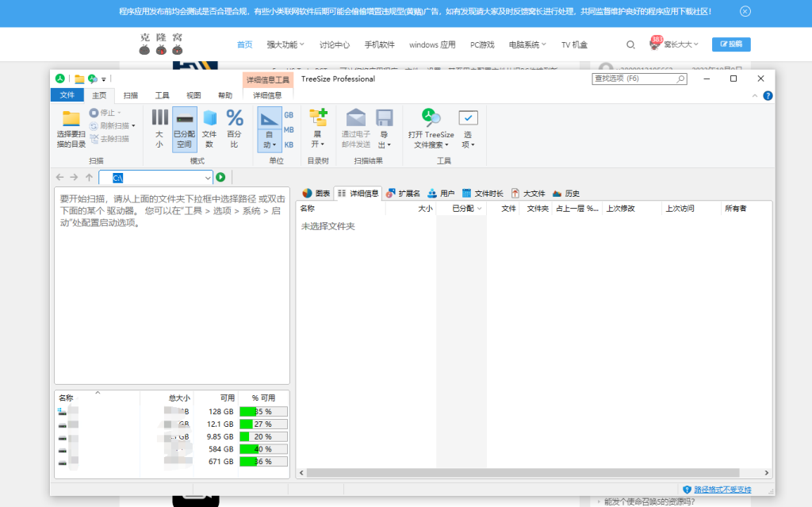Switch to the Details view tab
The height and width of the screenshot is (507, 812).
358,194
